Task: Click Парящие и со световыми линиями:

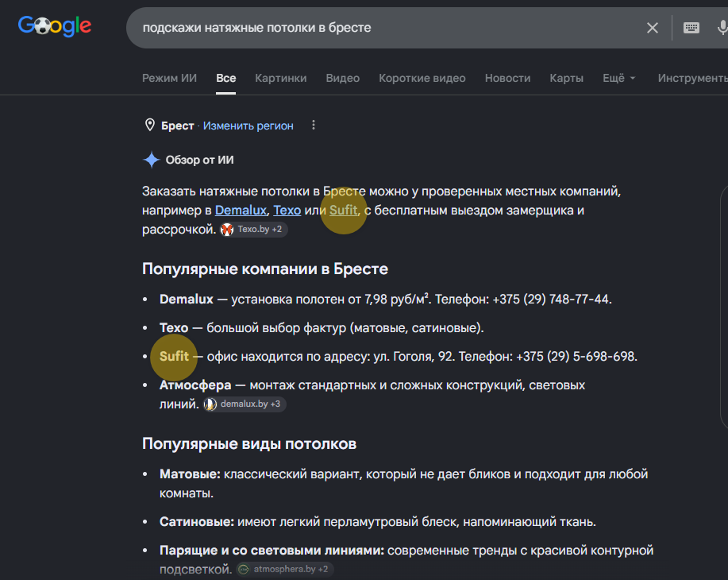Action: [272, 551]
